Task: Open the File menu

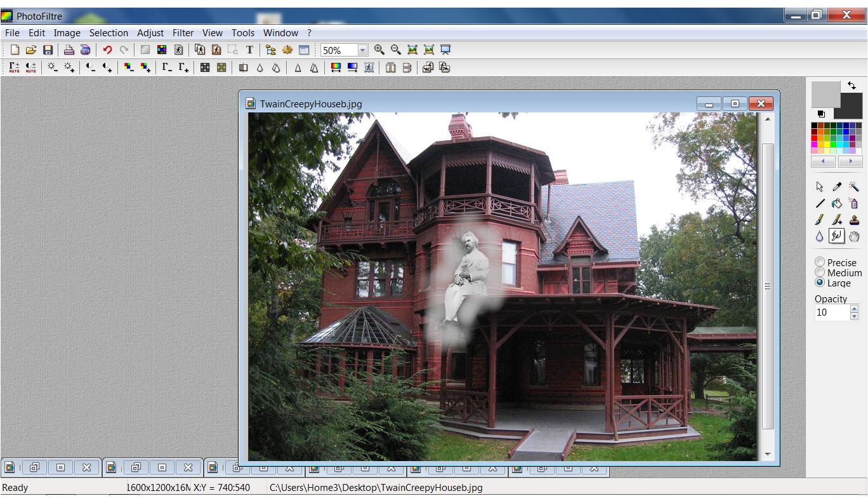Action: tap(12, 33)
